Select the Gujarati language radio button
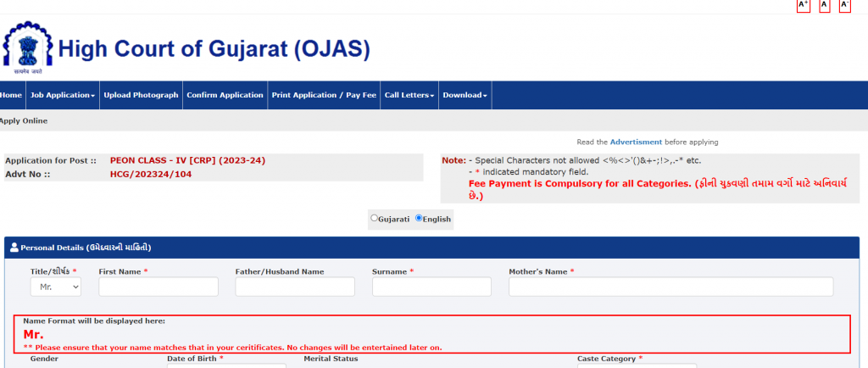The image size is (868, 368). coord(374,218)
